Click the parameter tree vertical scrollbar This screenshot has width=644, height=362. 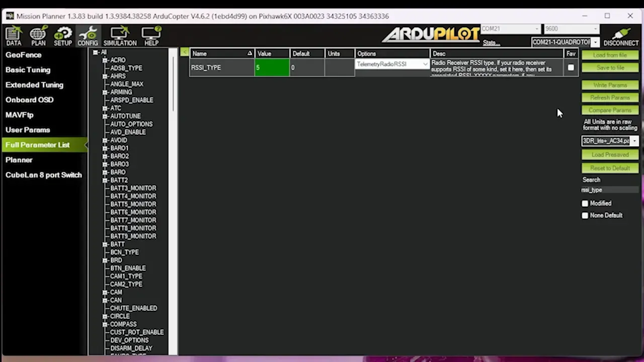(173, 80)
